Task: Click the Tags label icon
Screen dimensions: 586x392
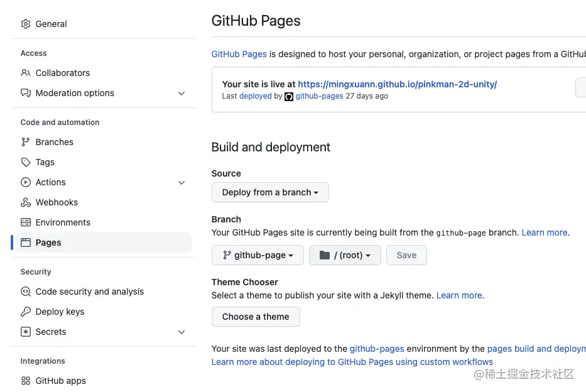Action: coord(26,162)
